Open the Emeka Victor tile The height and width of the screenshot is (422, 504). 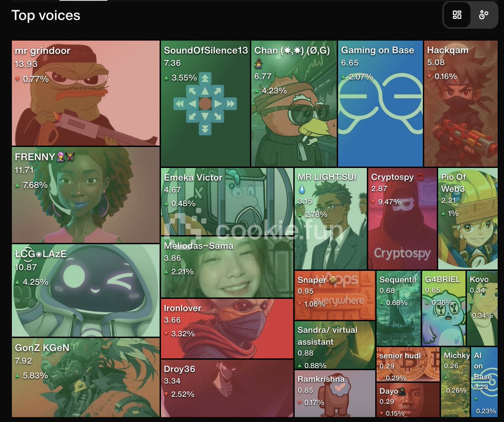click(x=227, y=202)
